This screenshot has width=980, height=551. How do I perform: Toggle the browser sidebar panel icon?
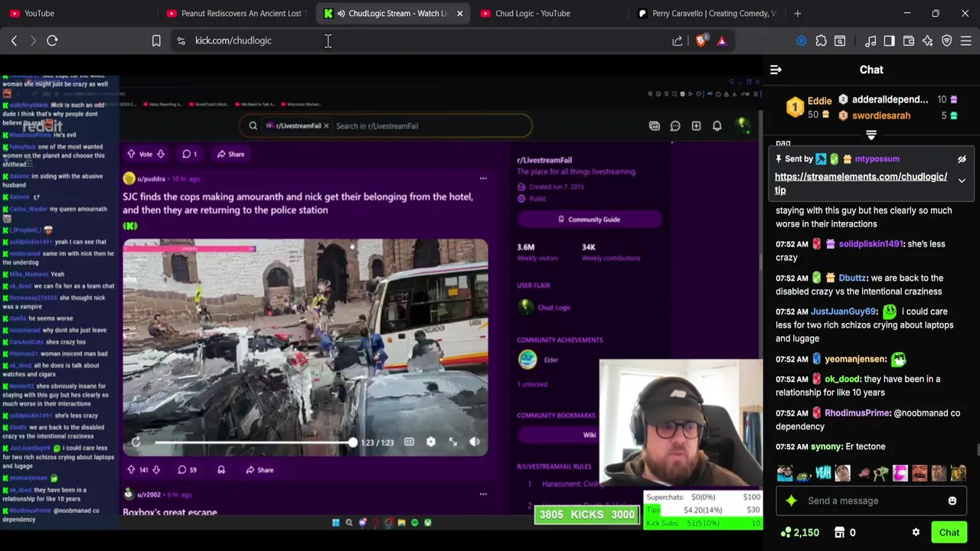(889, 41)
